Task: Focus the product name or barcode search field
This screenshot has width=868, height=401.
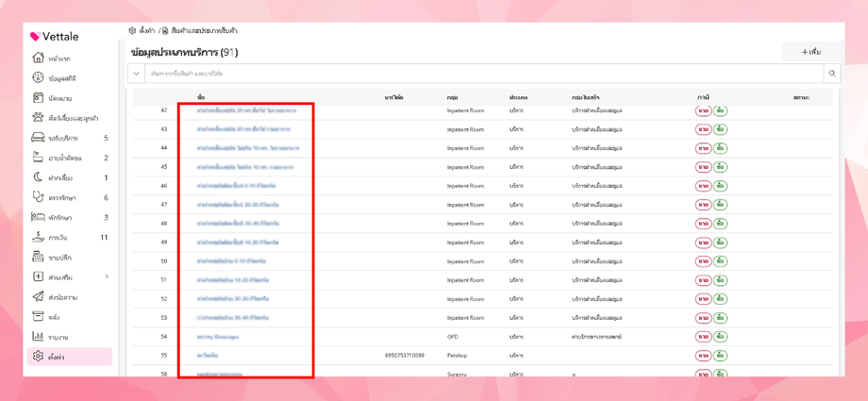Action: tap(485, 73)
